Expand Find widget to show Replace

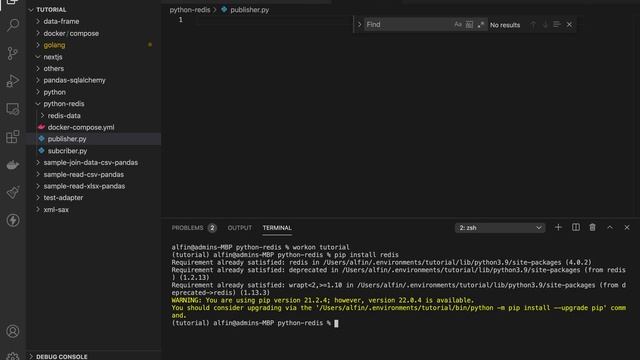(x=359, y=24)
